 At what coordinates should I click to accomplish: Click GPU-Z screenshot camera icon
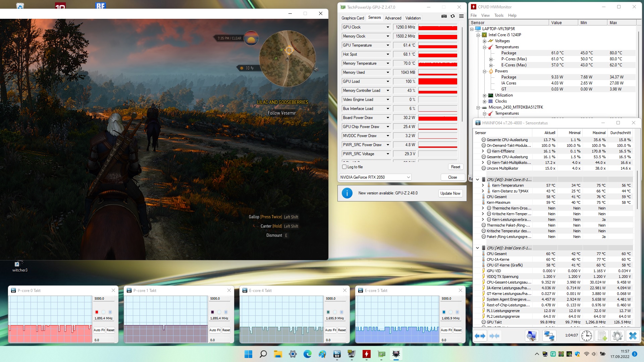pos(444,16)
